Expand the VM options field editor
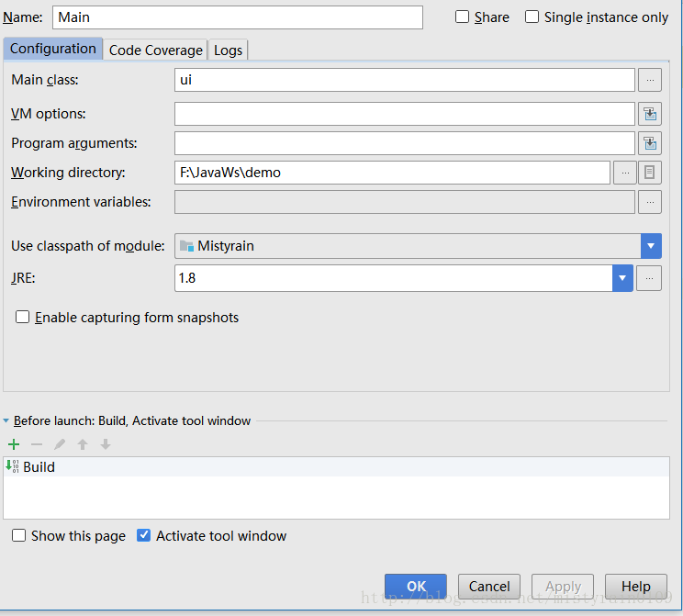 649,114
